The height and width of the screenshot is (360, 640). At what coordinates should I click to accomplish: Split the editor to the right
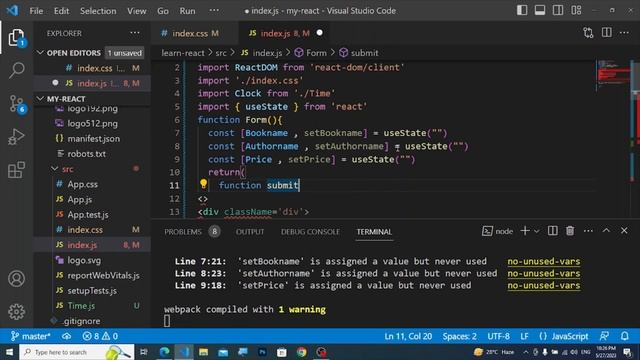607,33
